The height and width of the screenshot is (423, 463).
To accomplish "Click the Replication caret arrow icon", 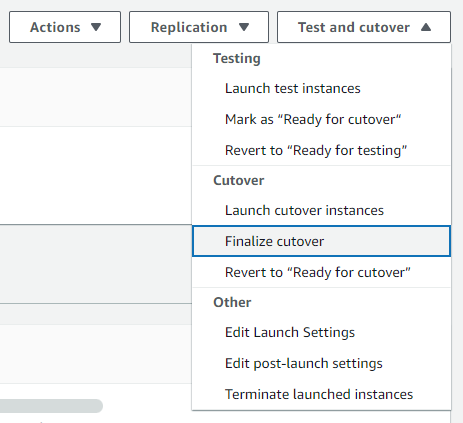I will (x=244, y=27).
